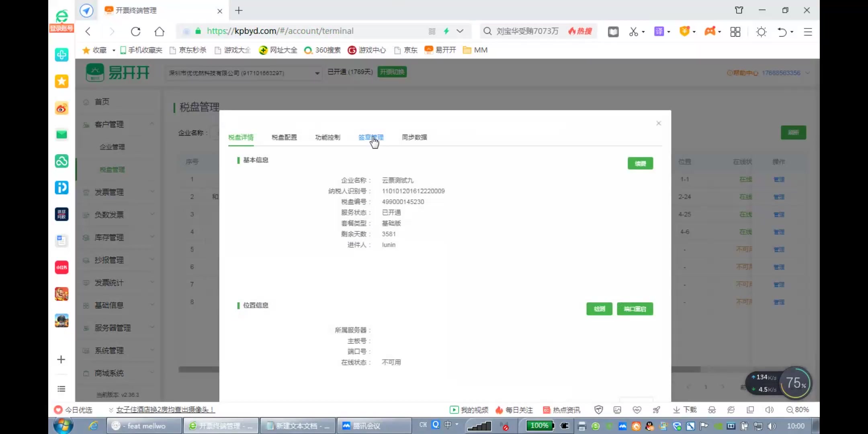Screen dimensions: 868x434
Task: Close the tax disk detail dialog
Action: [x=659, y=123]
